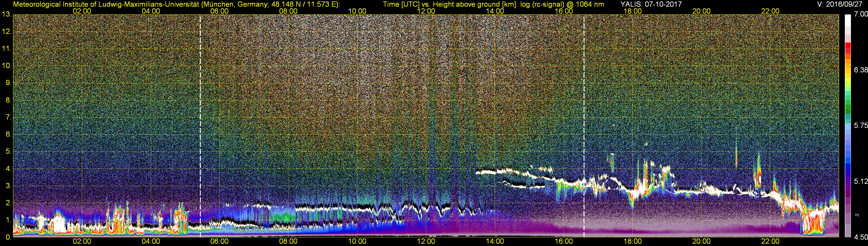Select the 7.00 value on the color scale
The height and width of the screenshot is (246, 868).
click(x=861, y=14)
